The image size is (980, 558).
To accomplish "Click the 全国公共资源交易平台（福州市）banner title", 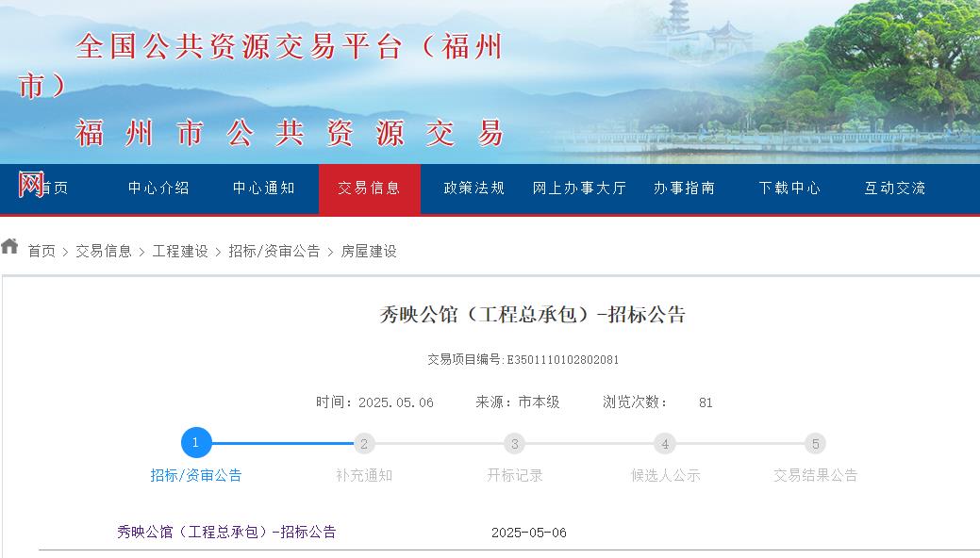I will tap(260, 66).
